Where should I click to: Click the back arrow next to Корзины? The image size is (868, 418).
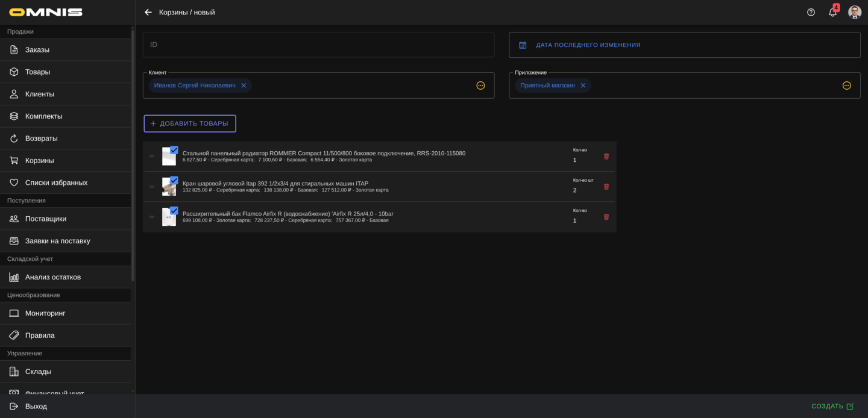[x=148, y=12]
